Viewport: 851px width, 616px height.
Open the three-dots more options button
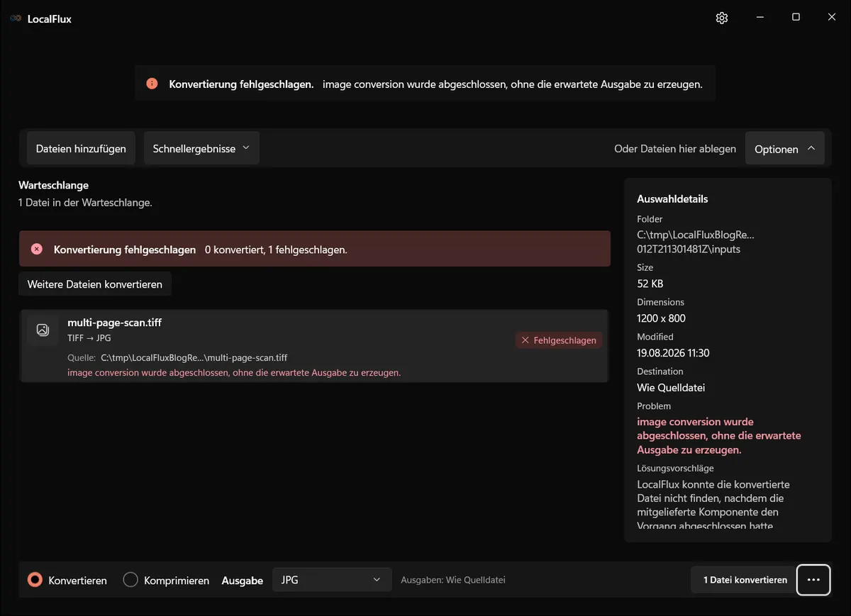click(813, 580)
